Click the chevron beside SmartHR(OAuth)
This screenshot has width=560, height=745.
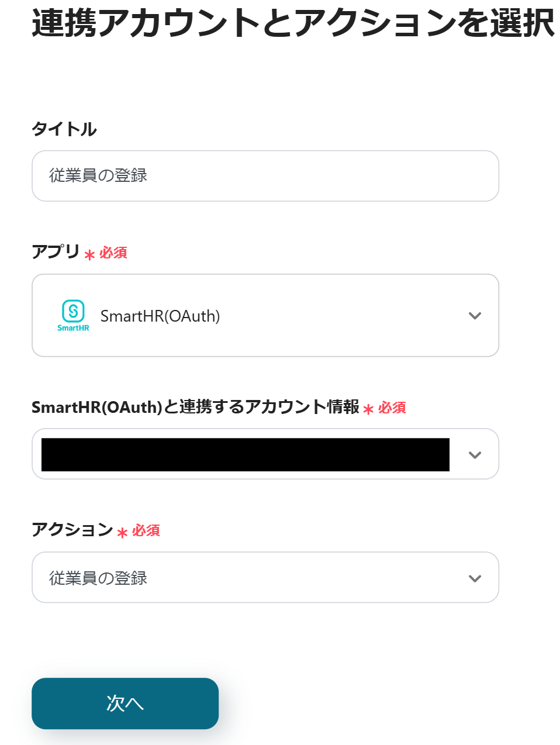point(475,315)
